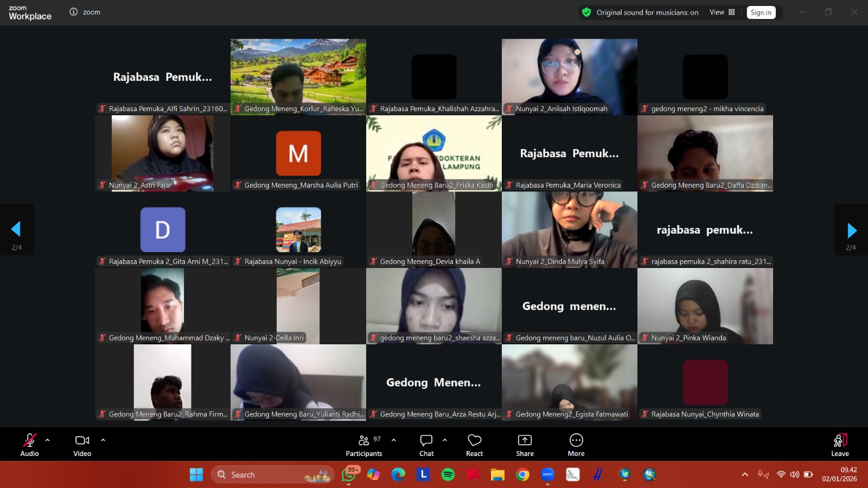Go to next gallery page with right arrow
Viewport: 868px width, 488px height.
click(x=851, y=230)
